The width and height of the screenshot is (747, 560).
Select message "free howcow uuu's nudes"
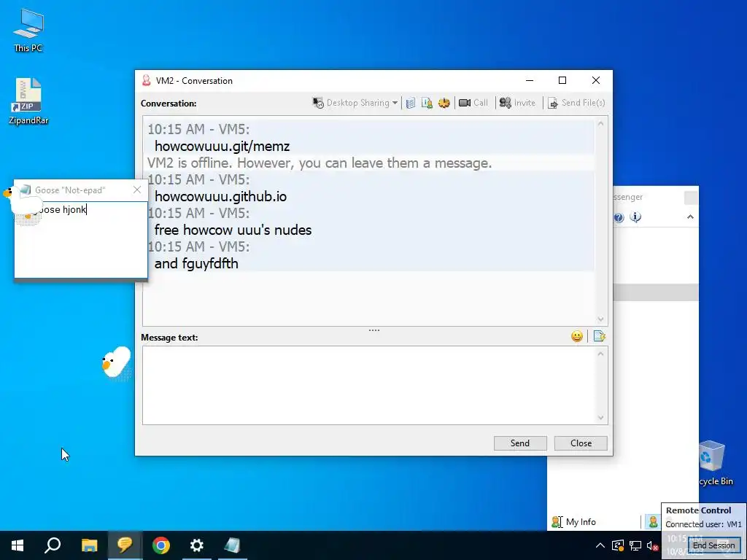233,230
